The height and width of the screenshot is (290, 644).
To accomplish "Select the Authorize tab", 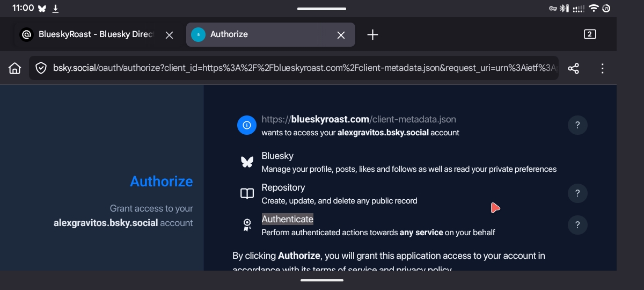I will 258,34.
